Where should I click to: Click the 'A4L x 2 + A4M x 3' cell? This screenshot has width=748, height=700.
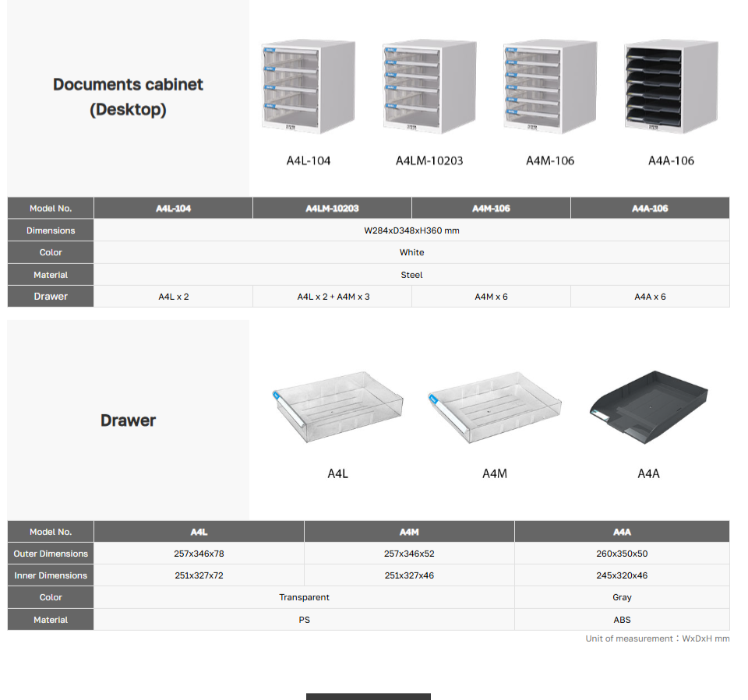(333, 297)
